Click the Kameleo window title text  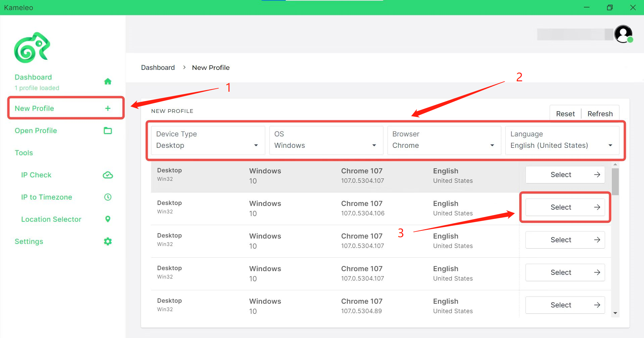(x=18, y=8)
